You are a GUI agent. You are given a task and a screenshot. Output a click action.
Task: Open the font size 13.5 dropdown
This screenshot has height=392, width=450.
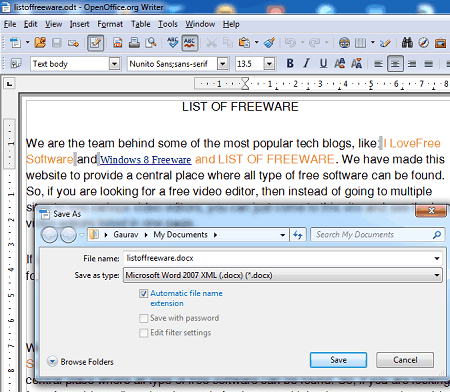click(x=269, y=63)
